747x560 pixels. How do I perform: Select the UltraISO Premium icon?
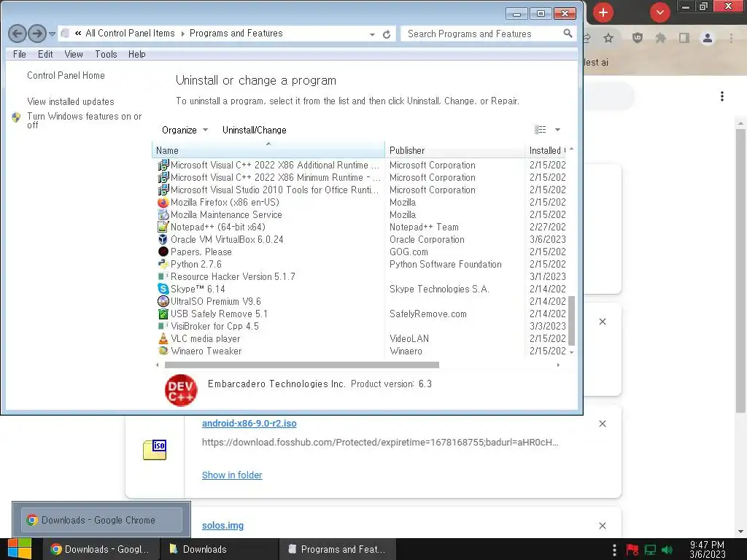coord(163,301)
